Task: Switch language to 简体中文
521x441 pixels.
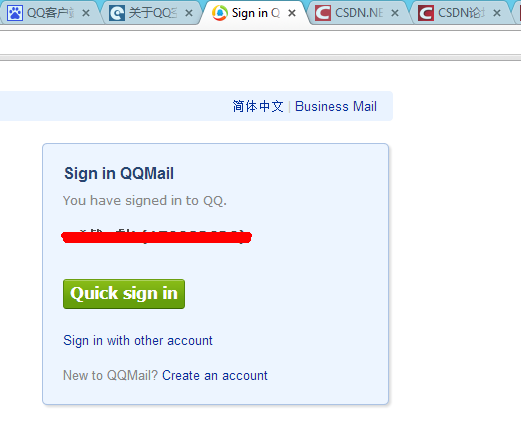Action: [x=258, y=107]
